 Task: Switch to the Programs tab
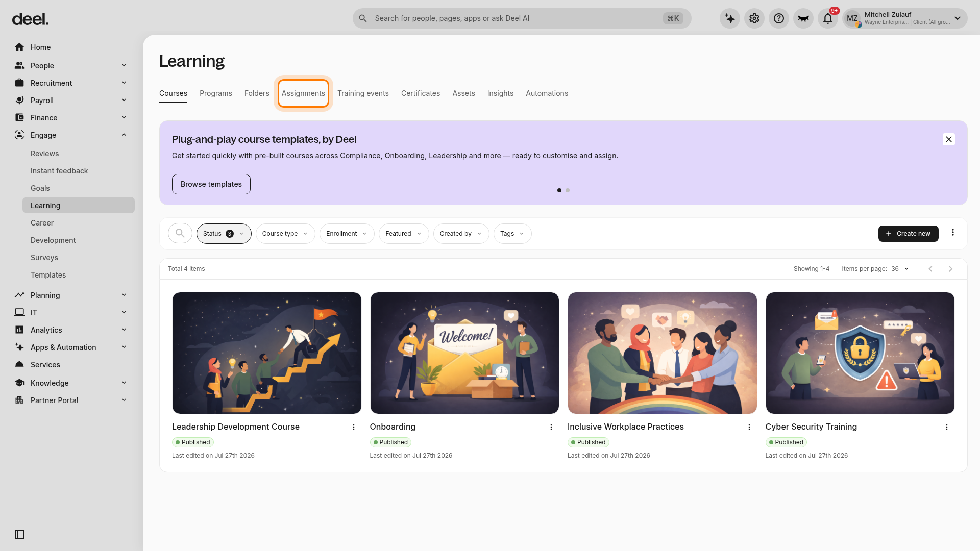(216, 93)
